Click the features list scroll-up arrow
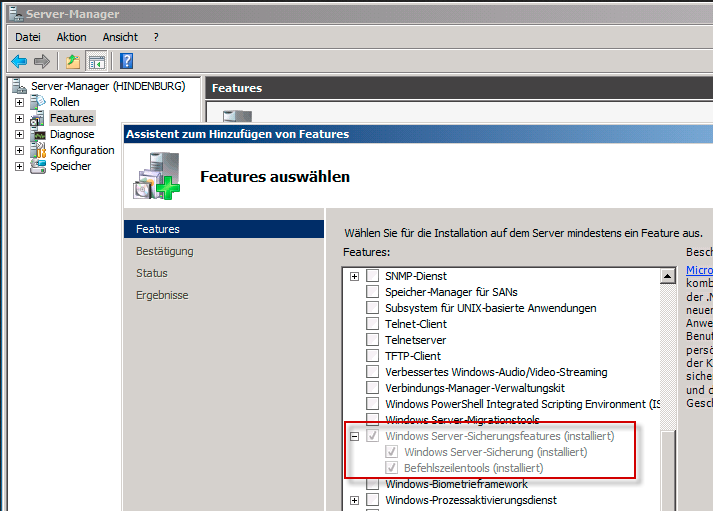Viewport: 713px width, 511px height. click(668, 276)
